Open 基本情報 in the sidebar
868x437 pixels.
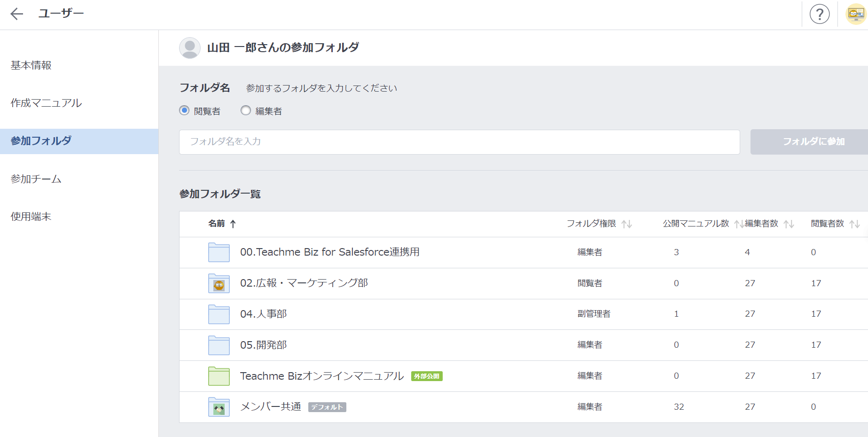31,65
